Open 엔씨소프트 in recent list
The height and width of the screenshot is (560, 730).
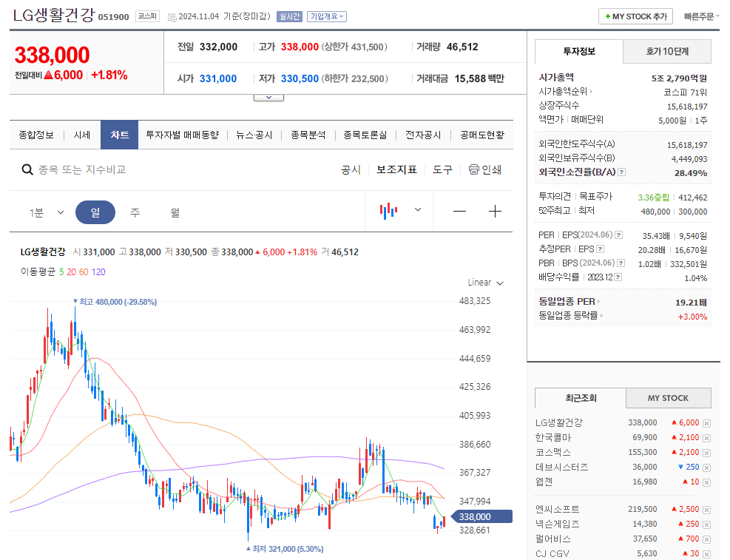click(x=557, y=510)
